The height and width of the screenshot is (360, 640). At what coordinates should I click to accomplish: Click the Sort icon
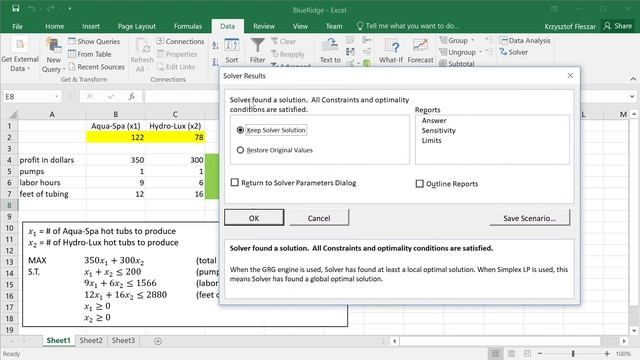pyautogui.click(x=231, y=51)
